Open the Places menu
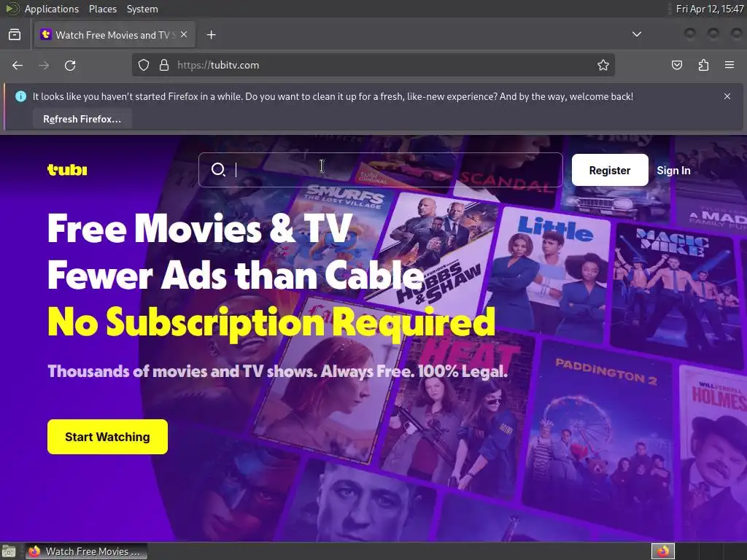 102,9
